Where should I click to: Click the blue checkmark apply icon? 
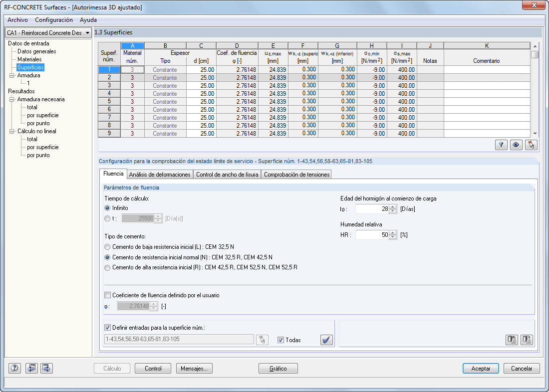click(x=327, y=340)
